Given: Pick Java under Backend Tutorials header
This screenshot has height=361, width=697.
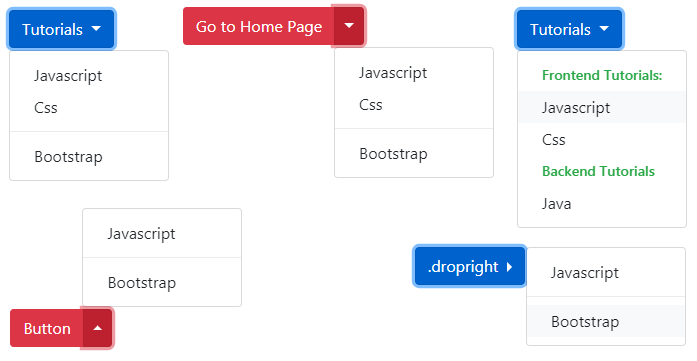Looking at the screenshot, I should 602,204.
